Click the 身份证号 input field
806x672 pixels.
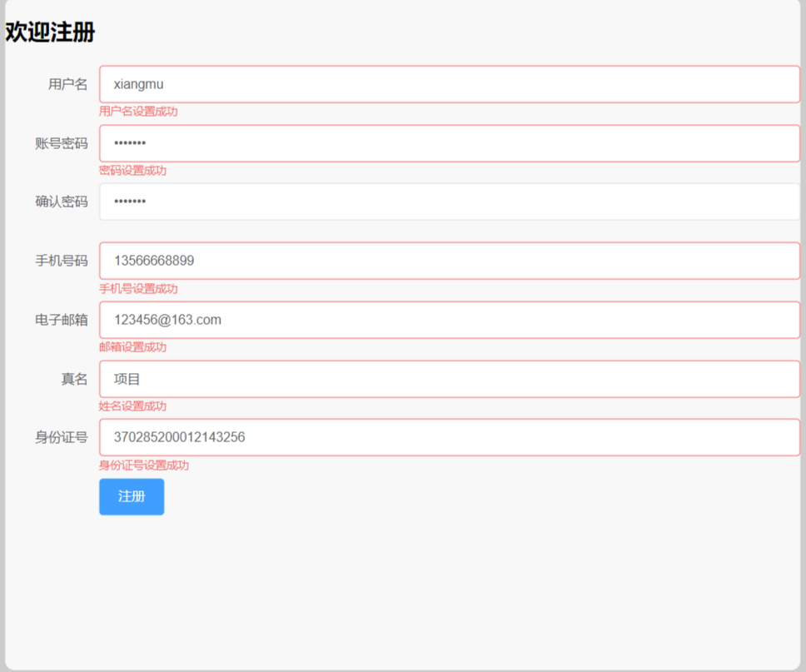[x=449, y=437]
